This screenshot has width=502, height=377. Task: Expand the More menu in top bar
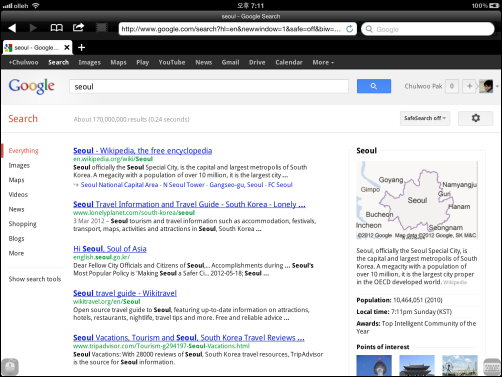(323, 62)
